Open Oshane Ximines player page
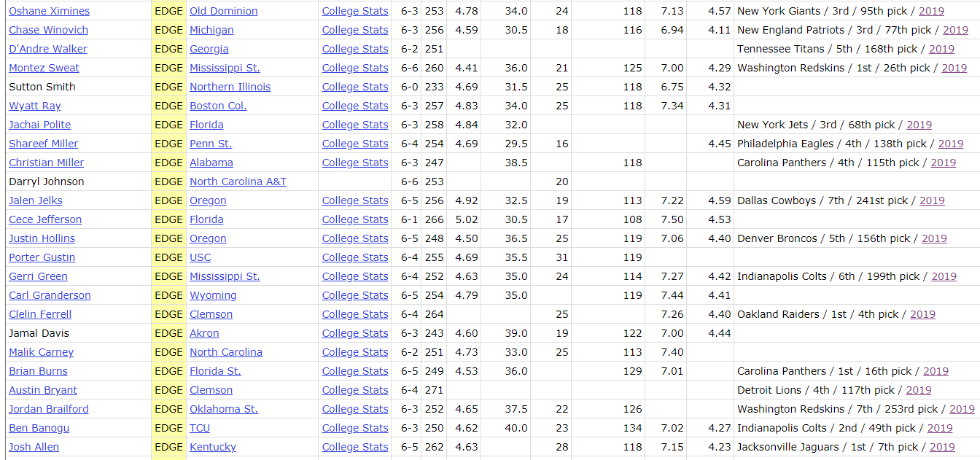Image resolution: width=980 pixels, height=460 pixels. [49, 11]
